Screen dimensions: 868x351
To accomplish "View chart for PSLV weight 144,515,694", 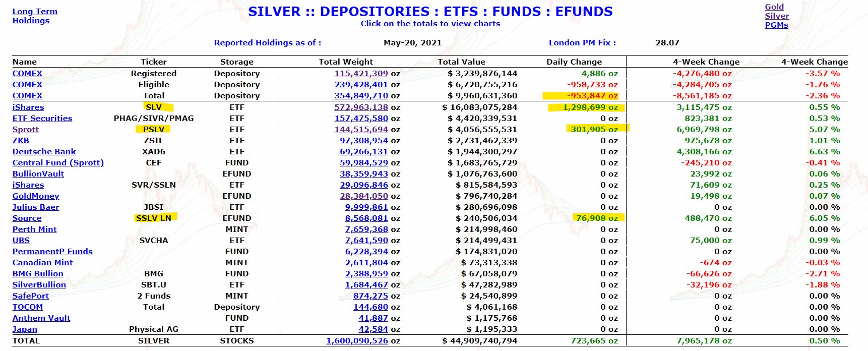I will [x=361, y=130].
